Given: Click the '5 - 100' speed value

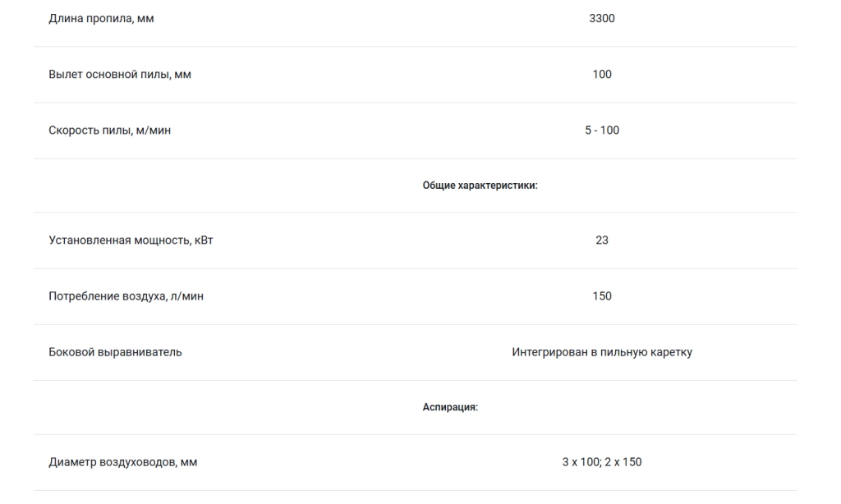Looking at the screenshot, I should [602, 131].
